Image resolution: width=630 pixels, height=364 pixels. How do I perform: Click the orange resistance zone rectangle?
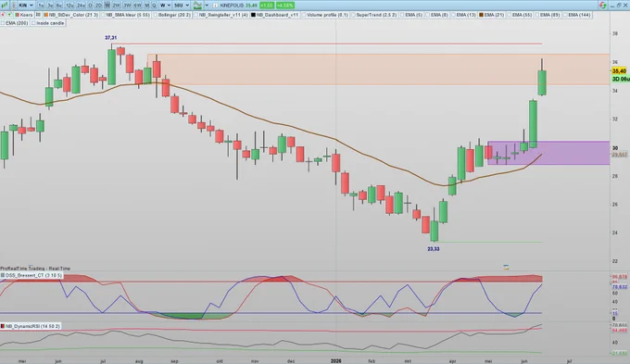coord(379,69)
